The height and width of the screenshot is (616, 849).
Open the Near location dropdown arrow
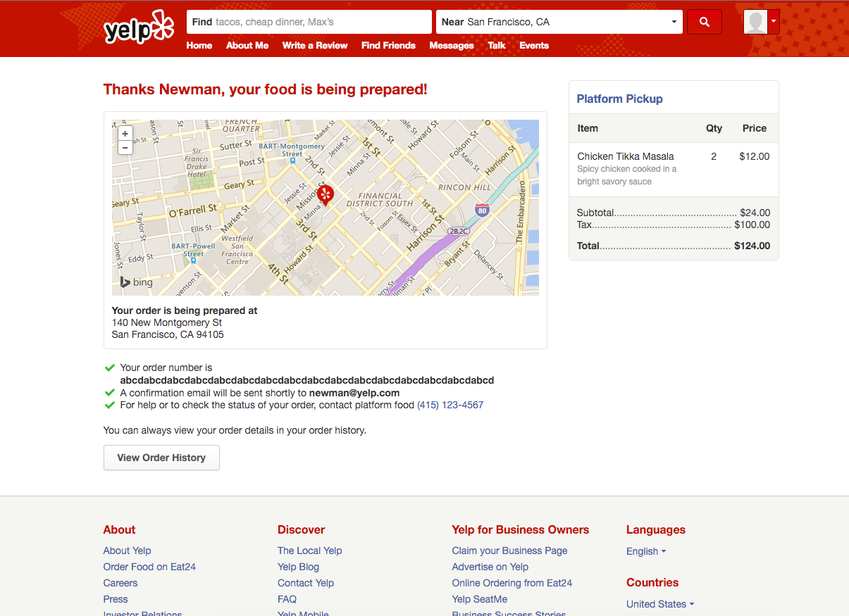click(674, 22)
